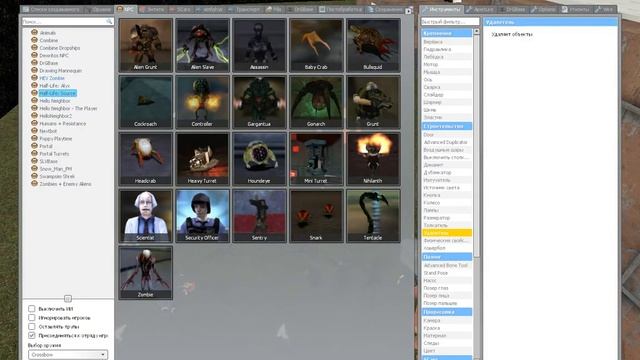640x360 pixels.
Task: Place a Heavy Turret
Action: coord(202,159)
